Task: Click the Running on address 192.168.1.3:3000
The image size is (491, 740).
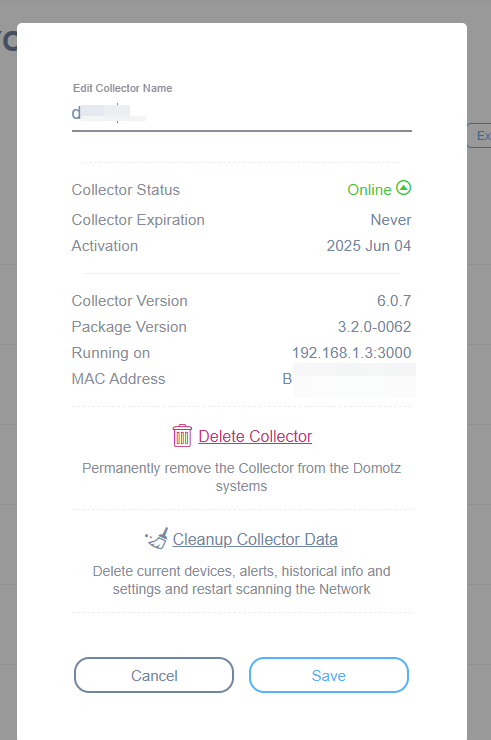Action: [x=351, y=353]
